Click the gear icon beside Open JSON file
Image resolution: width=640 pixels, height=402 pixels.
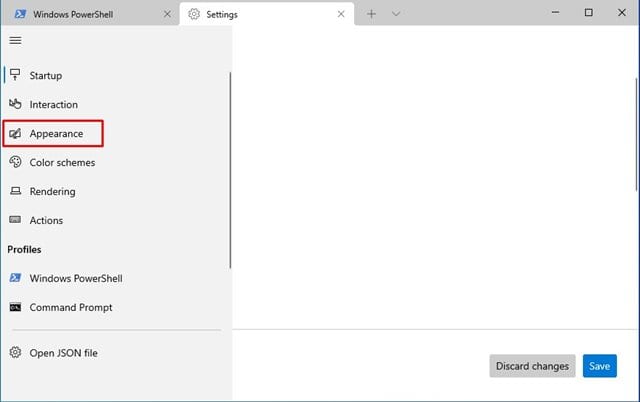click(15, 352)
